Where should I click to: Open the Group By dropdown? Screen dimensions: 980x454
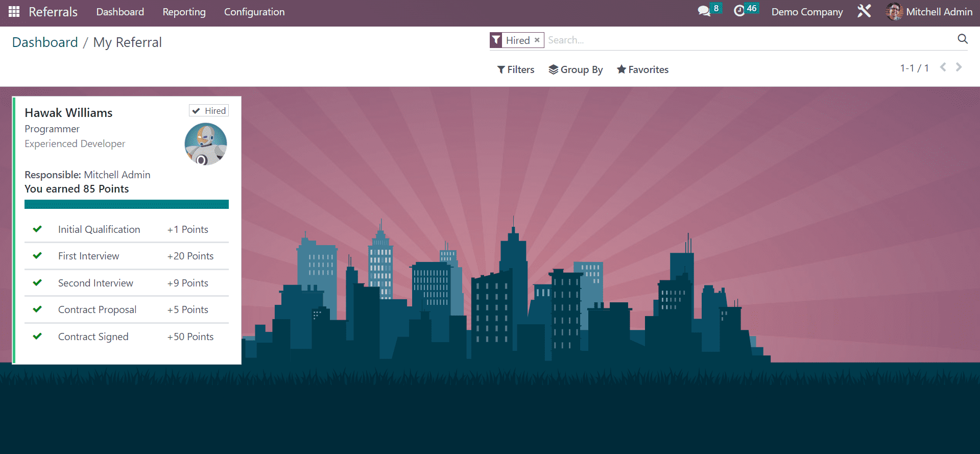click(x=576, y=69)
